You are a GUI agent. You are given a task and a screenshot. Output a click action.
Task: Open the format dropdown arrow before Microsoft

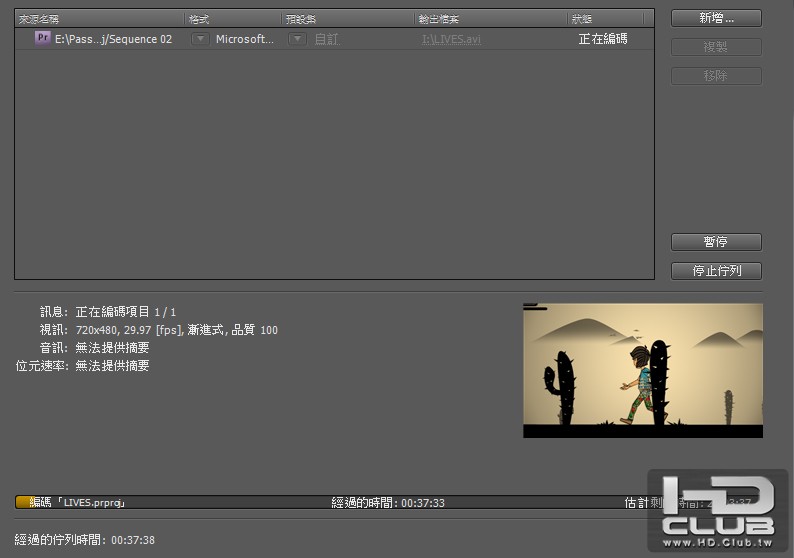click(x=200, y=39)
